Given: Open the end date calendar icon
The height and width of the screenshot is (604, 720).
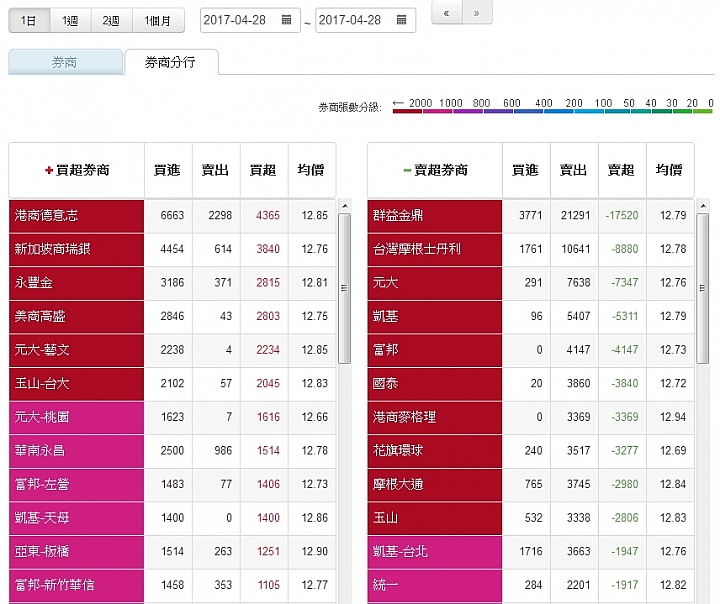Looking at the screenshot, I should point(401,20).
